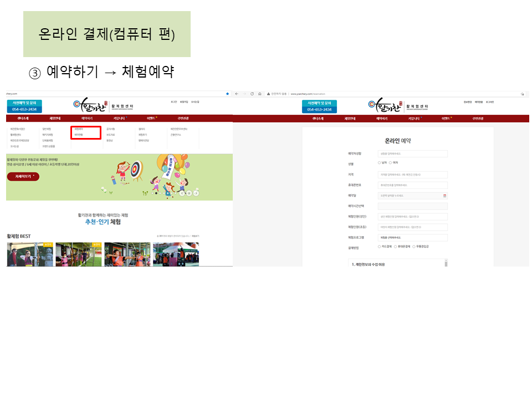Click 갤러리 in the 이벤트 submenu

click(x=141, y=129)
